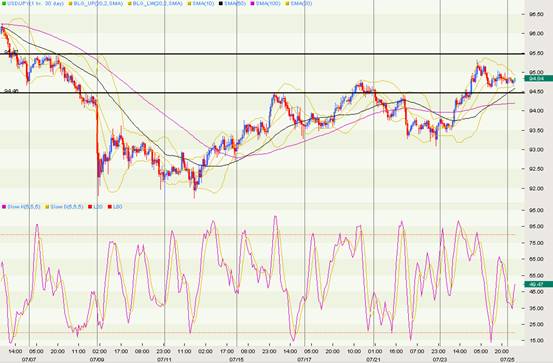Click the 16:00 time axis label

(x=396, y=351)
